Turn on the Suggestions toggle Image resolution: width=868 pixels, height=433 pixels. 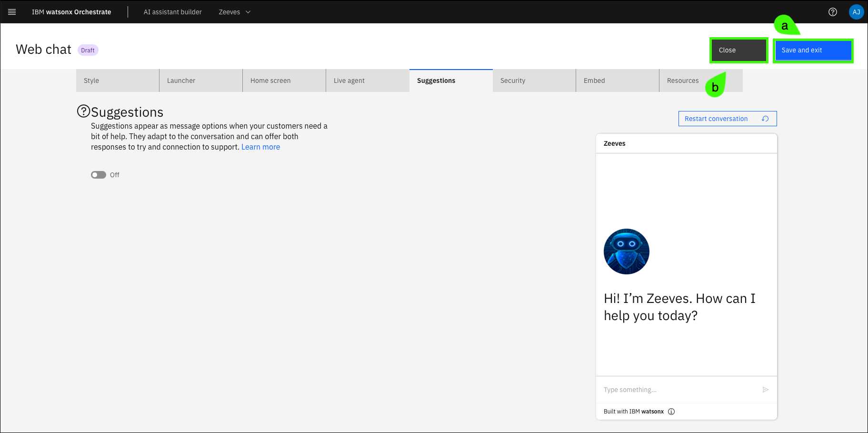[99, 175]
